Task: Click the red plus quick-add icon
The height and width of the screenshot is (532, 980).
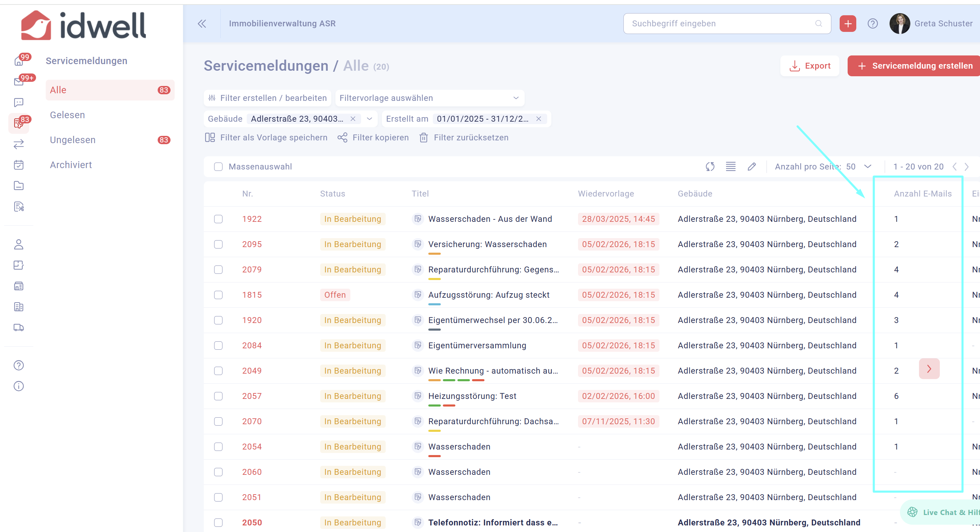Action: [x=848, y=24]
